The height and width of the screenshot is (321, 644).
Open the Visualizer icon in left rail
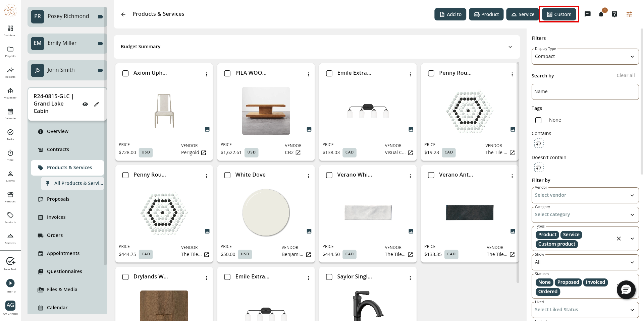tap(10, 91)
